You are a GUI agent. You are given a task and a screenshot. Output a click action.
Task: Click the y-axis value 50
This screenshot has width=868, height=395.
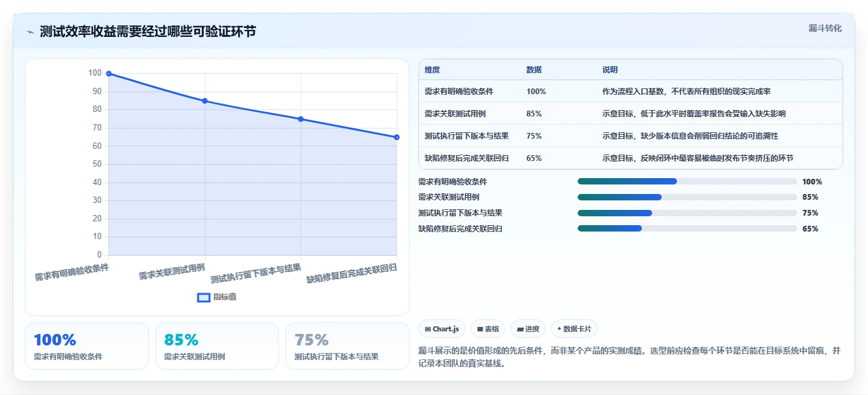(x=97, y=164)
